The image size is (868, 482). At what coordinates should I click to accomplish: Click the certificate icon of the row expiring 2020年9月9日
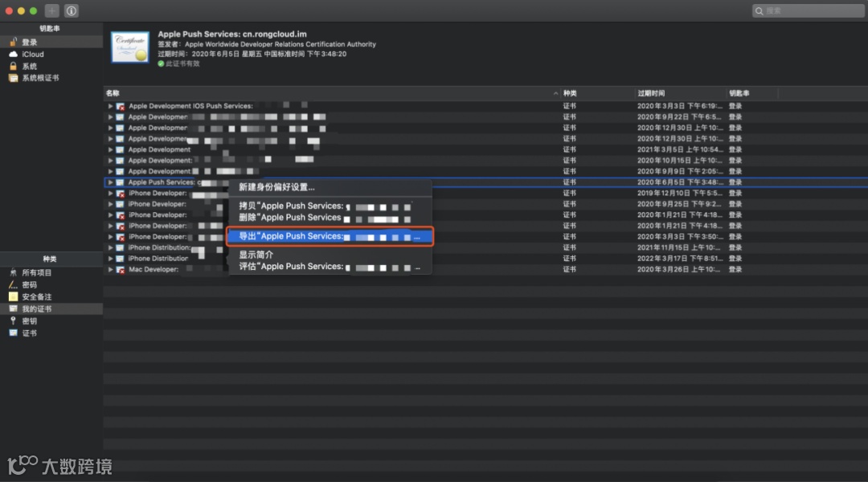pos(120,172)
